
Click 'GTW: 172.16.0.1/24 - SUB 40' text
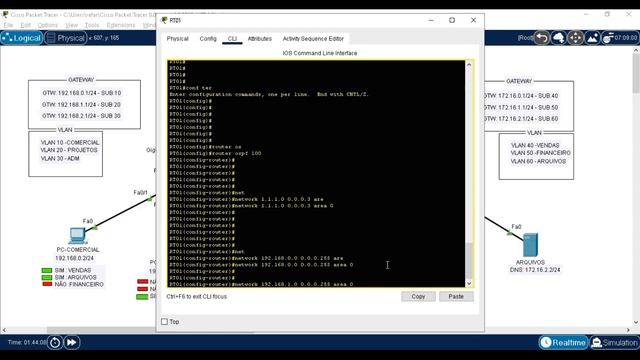(x=521, y=96)
